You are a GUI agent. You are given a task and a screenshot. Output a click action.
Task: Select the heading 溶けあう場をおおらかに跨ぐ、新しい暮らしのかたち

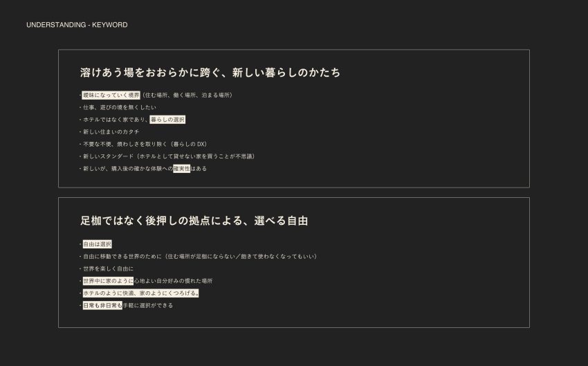(x=210, y=73)
